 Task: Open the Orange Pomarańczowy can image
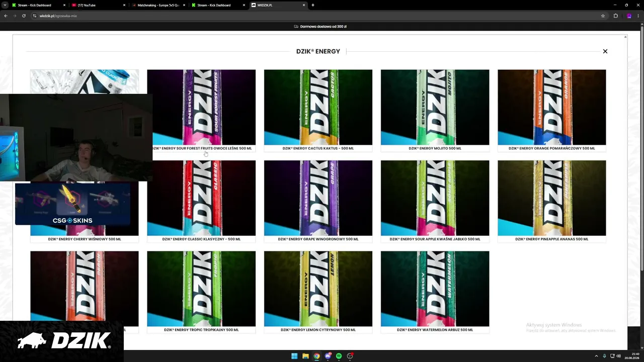[552, 107]
